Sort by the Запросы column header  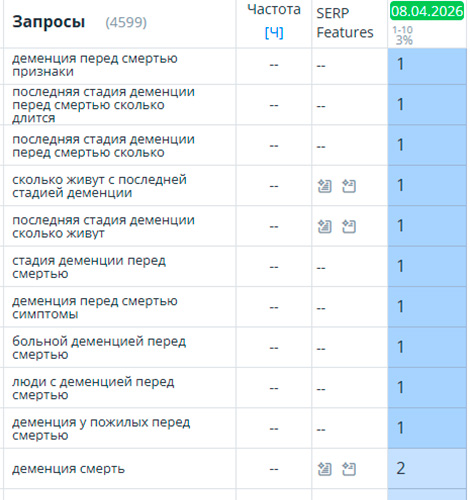point(49,22)
